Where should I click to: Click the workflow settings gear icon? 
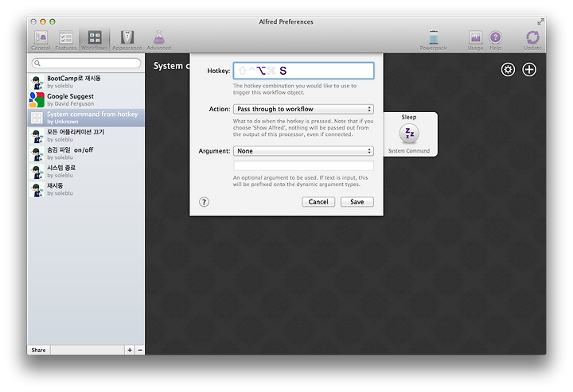pyautogui.click(x=508, y=69)
